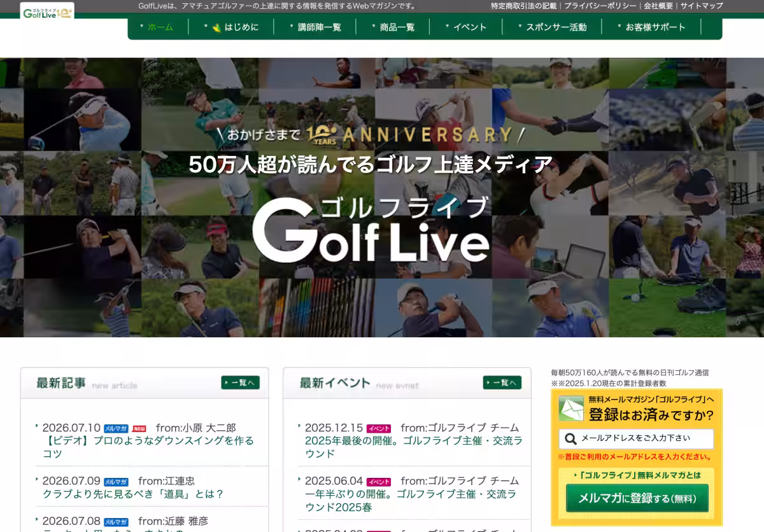Click the green envelope mail magazine icon
764x532 pixels.
pyautogui.click(x=571, y=409)
